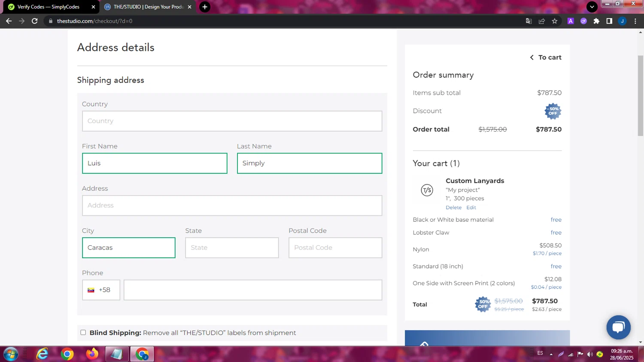Image resolution: width=644 pixels, height=362 pixels.
Task: Click the Order summary heading
Action: coord(443,75)
